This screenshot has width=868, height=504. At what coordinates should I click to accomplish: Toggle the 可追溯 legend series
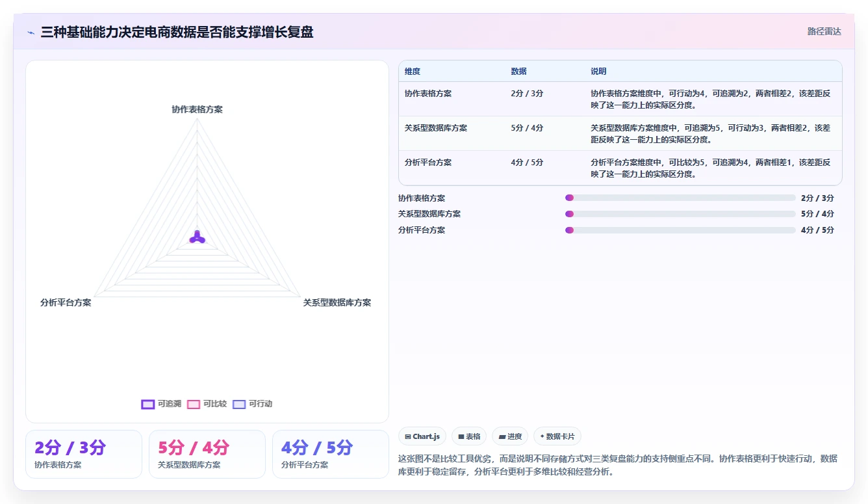tap(161, 404)
